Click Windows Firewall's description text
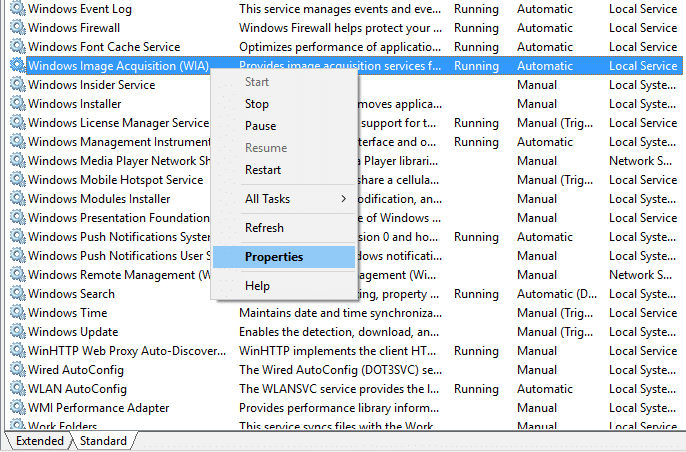The image size is (686, 452). pyautogui.click(x=340, y=28)
